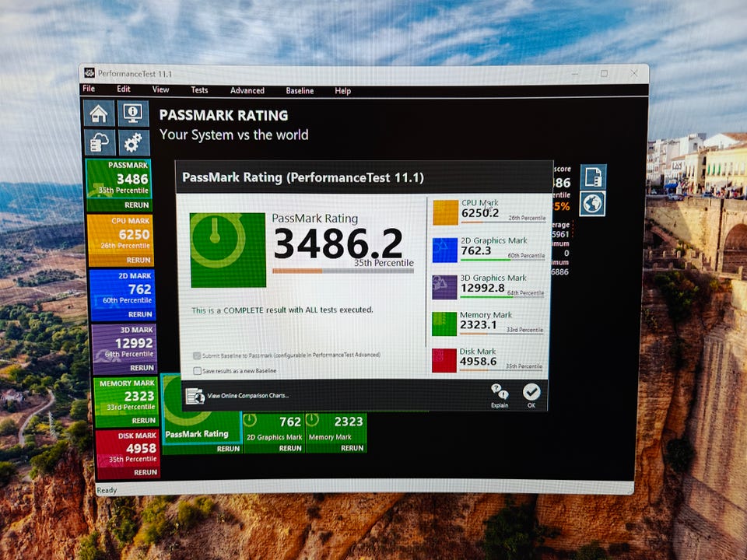Rerun the CPU Mark sidebar test
Screen dimensions: 747x560
click(x=139, y=260)
